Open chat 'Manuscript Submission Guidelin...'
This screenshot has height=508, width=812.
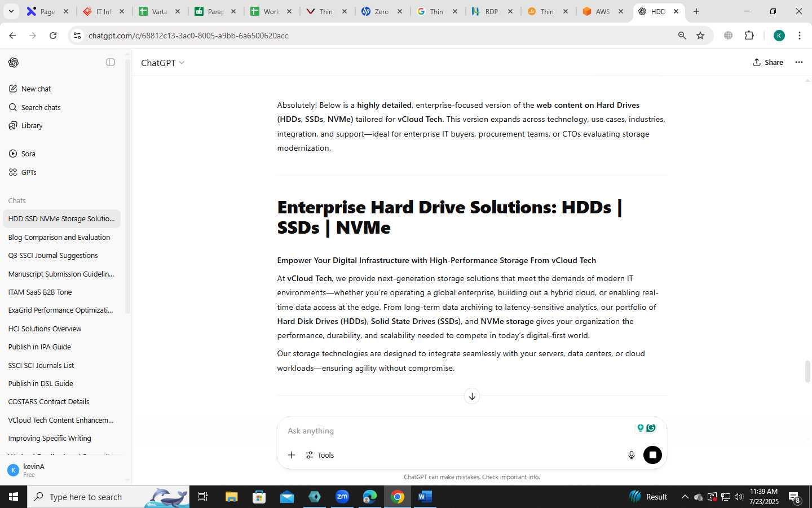62,274
